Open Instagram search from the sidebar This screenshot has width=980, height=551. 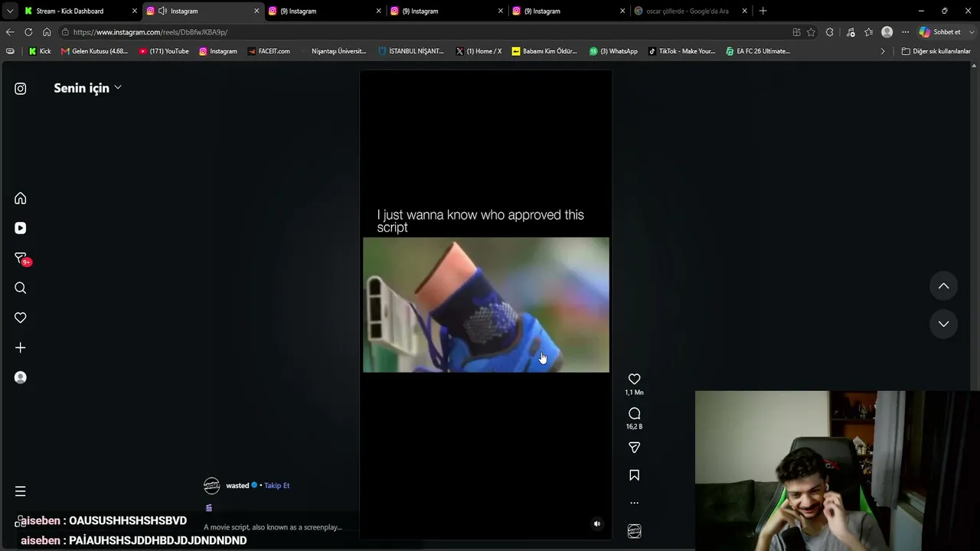point(21,288)
